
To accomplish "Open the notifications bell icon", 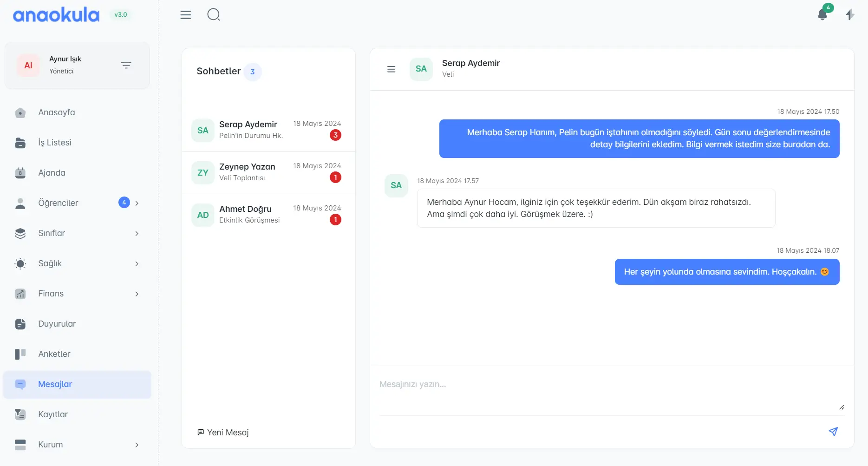I will tap(822, 14).
